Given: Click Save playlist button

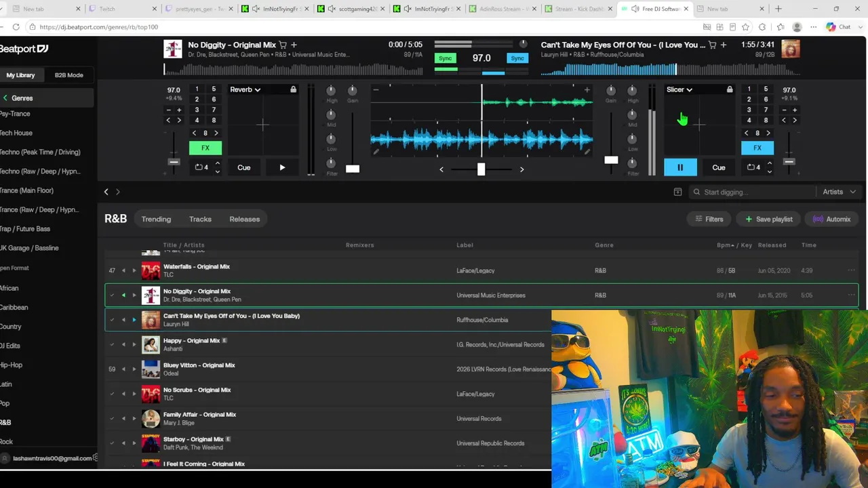Looking at the screenshot, I should (769, 219).
